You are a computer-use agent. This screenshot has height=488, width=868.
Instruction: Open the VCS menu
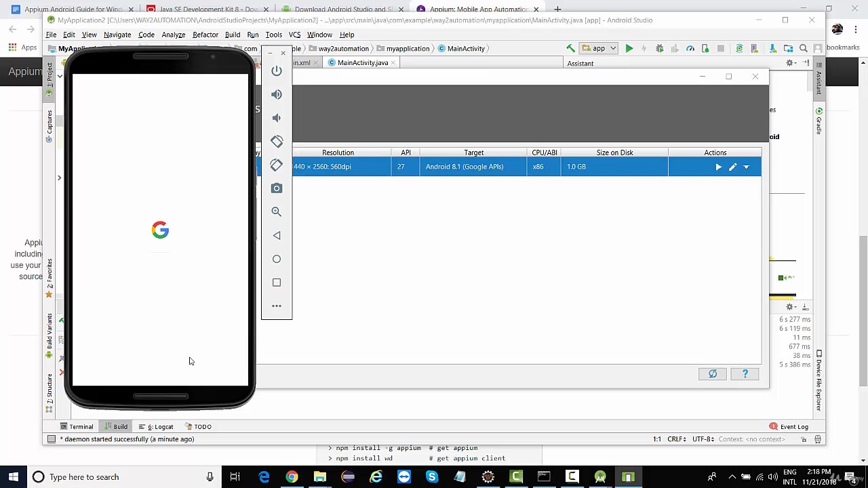pos(294,35)
